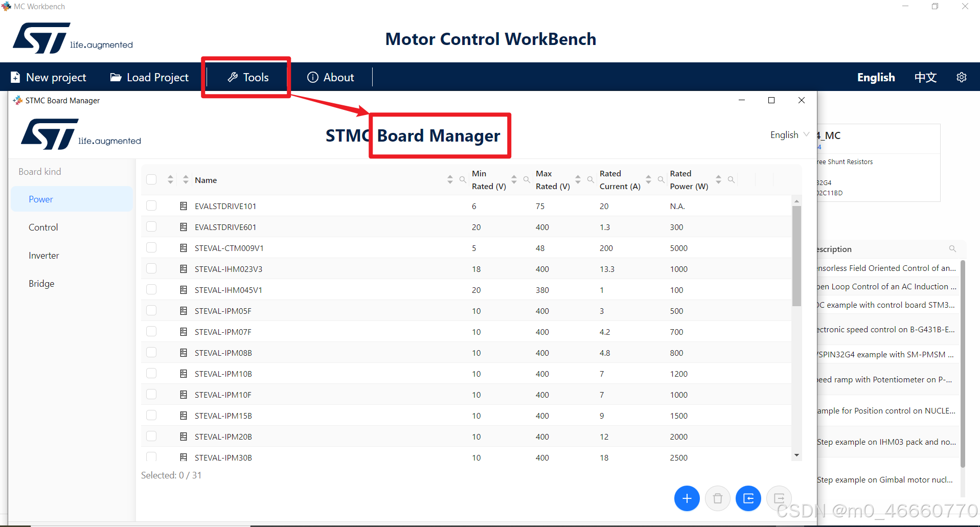
Task: Sort by Rated Power (W) column arrows
Action: 718,179
